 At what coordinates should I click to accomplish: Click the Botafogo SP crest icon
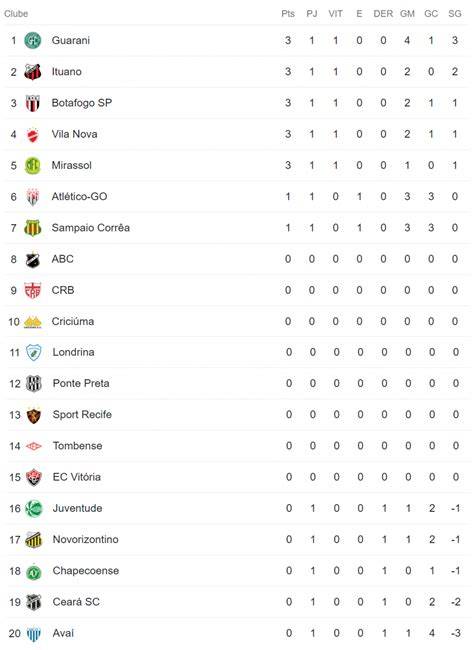(33, 103)
